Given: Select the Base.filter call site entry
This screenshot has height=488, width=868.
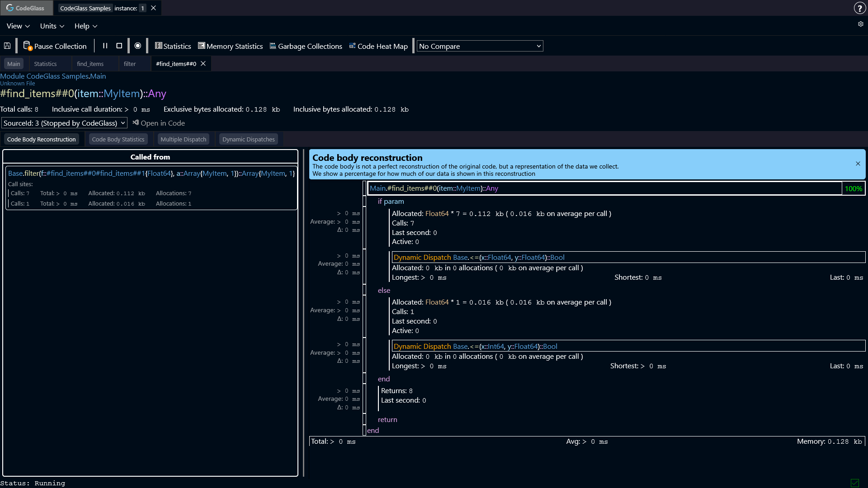Looking at the screenshot, I should tap(150, 173).
